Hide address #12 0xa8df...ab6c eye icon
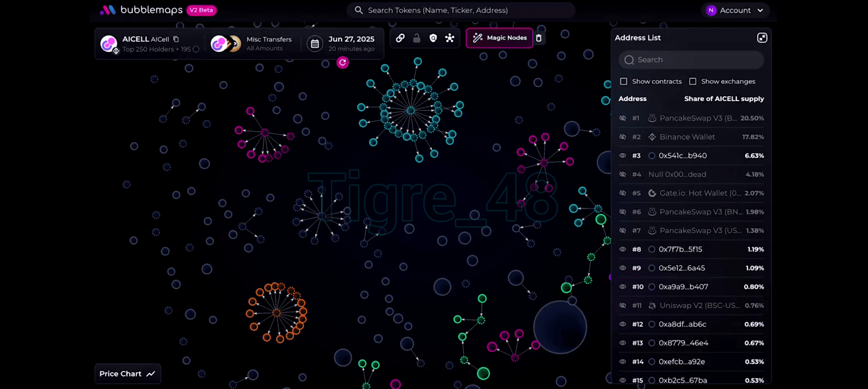 pos(622,324)
